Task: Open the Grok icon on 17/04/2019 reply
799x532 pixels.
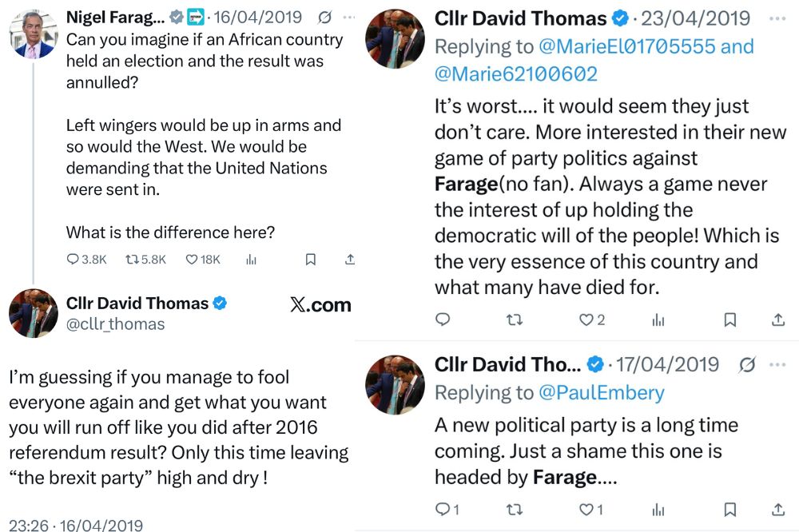Action: tap(747, 364)
